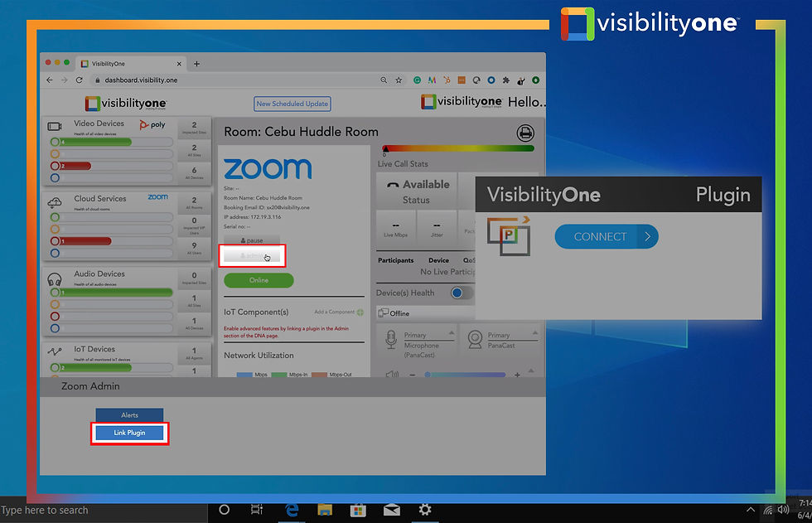The height and width of the screenshot is (523, 812).
Task: Select green status circle in Audio Devices
Action: pyautogui.click(x=55, y=293)
